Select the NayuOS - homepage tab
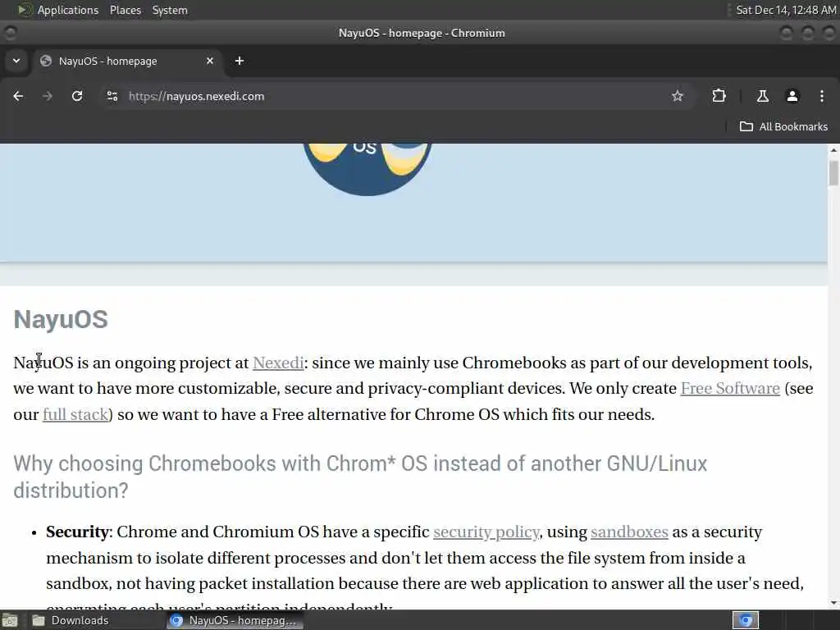 127,61
